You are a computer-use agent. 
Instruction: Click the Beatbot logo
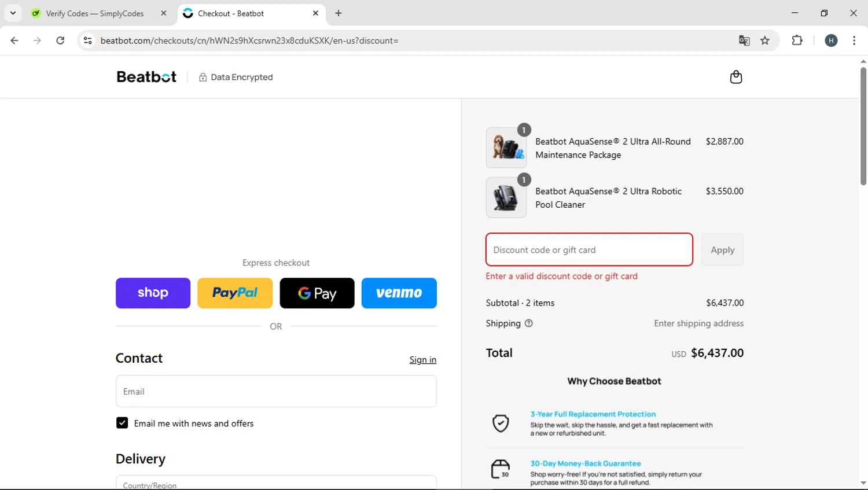pyautogui.click(x=146, y=77)
